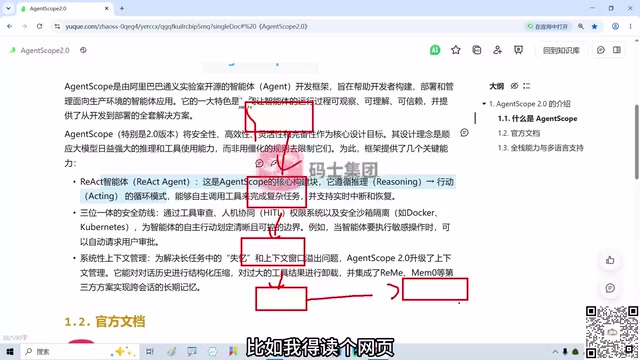
Task: View site information icon in address bar
Action: tap(57, 27)
